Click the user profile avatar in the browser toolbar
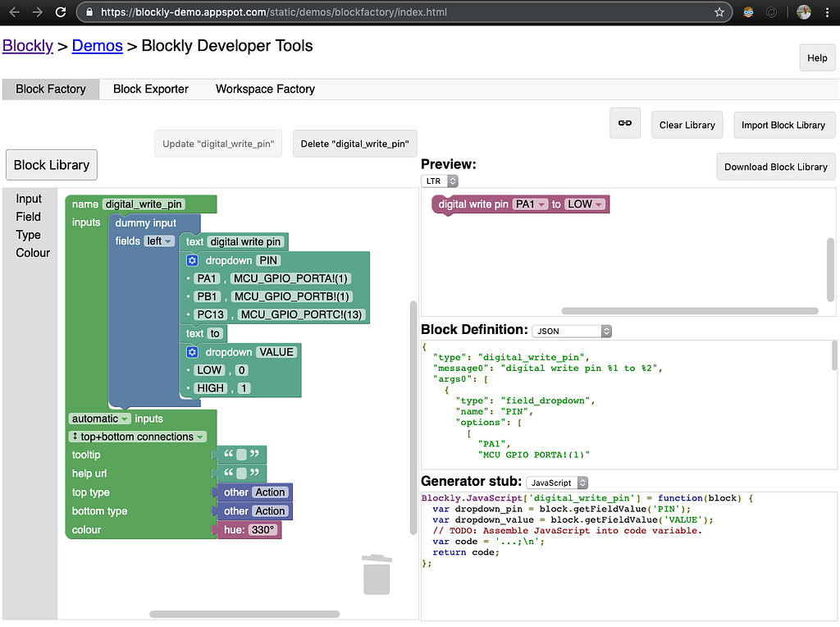This screenshot has height=627, width=840. pos(803,11)
